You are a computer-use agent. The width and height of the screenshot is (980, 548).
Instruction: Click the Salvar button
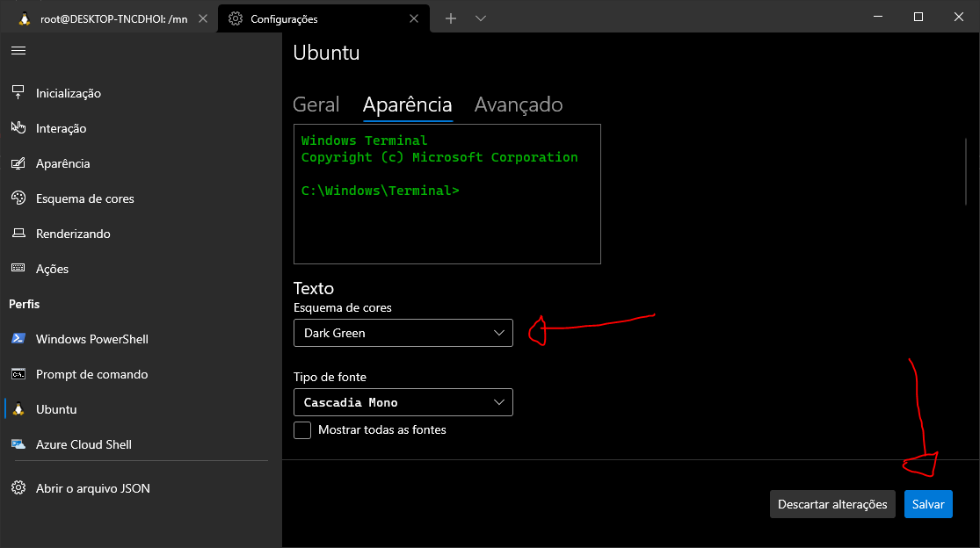[928, 504]
